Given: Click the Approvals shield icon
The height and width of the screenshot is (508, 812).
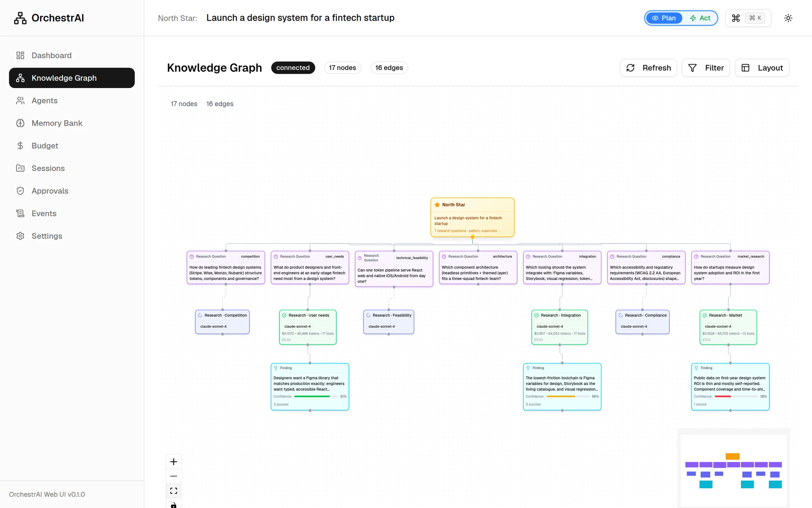Looking at the screenshot, I should coord(20,191).
